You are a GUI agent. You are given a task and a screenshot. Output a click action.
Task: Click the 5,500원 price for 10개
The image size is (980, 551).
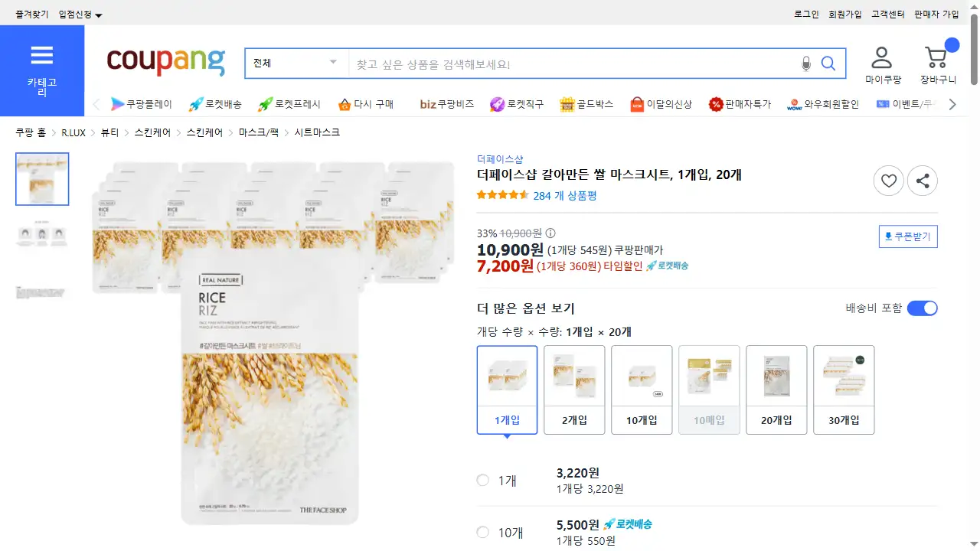pyautogui.click(x=578, y=525)
